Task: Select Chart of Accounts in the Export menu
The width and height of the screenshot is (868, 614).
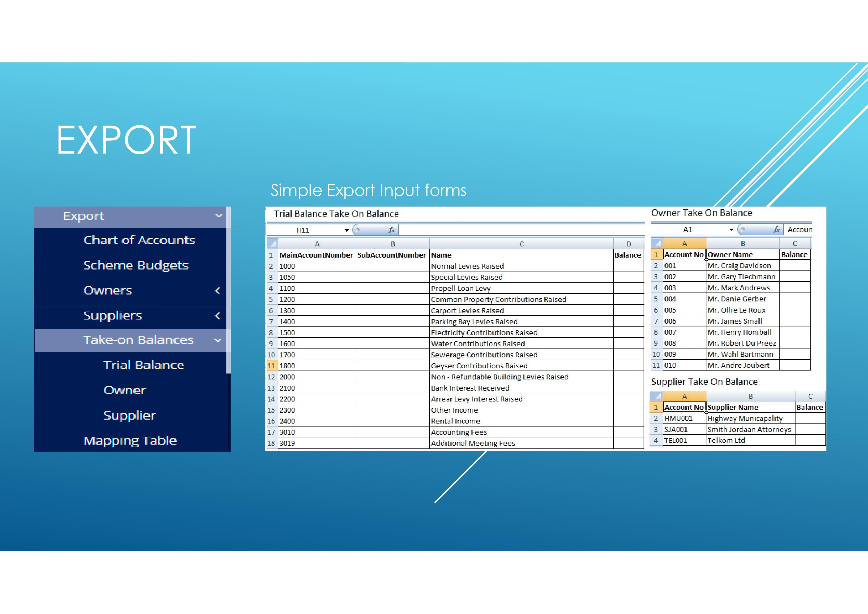Action: point(139,240)
